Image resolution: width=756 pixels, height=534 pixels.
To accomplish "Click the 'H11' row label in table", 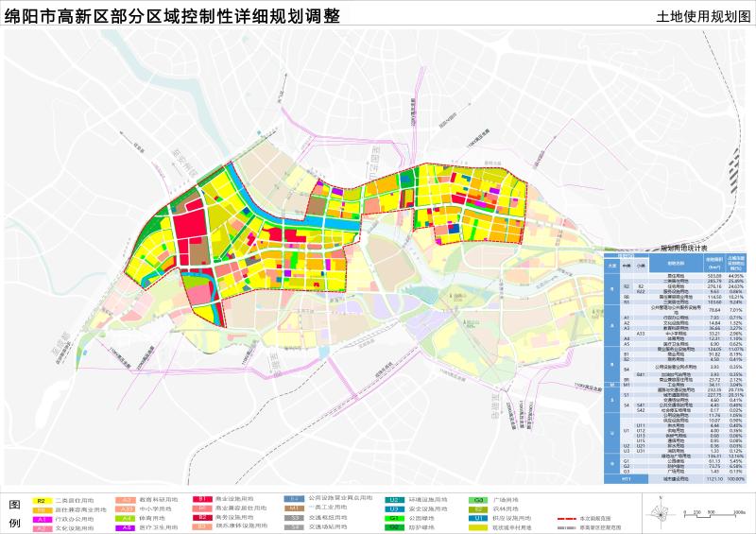I will (x=627, y=479).
